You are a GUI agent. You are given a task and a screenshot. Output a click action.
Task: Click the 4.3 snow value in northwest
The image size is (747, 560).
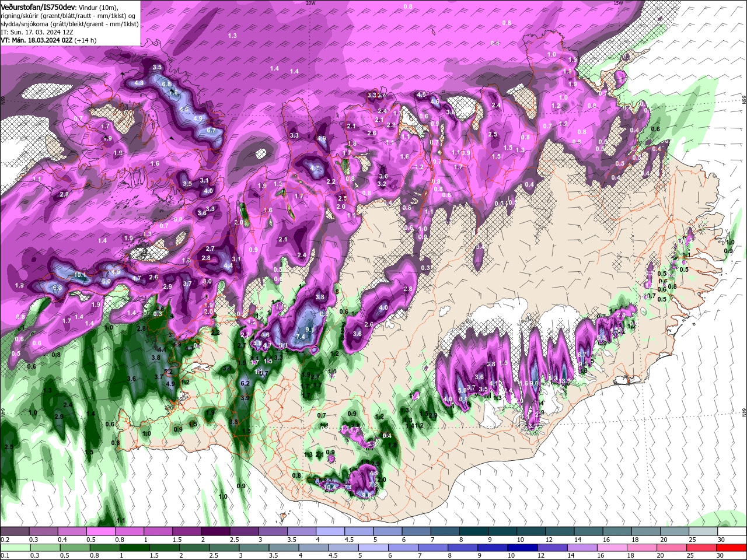coord(139,83)
